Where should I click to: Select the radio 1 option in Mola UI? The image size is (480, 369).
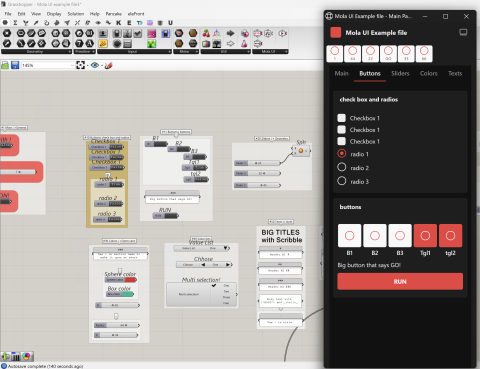point(342,153)
